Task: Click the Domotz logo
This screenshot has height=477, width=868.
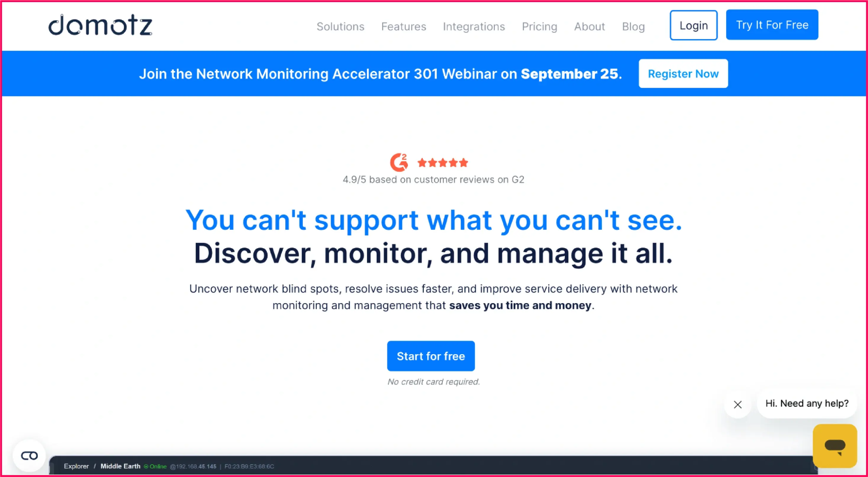Action: (100, 26)
